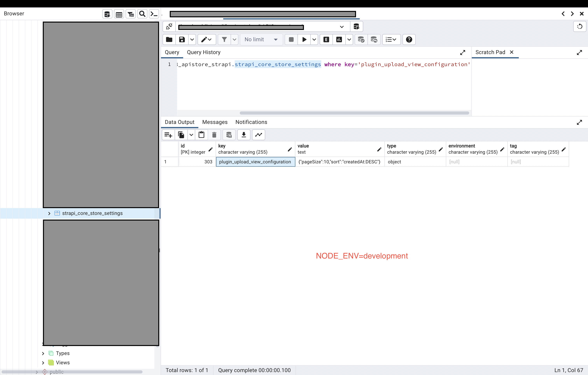Open the Explain plan icon
Screen dimensions: 588x375
pos(326,39)
